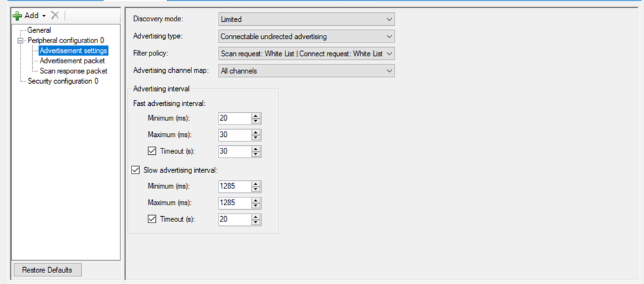644x284 pixels.
Task: Uncheck the fast advertising Timeout checkbox
Action: click(151, 151)
